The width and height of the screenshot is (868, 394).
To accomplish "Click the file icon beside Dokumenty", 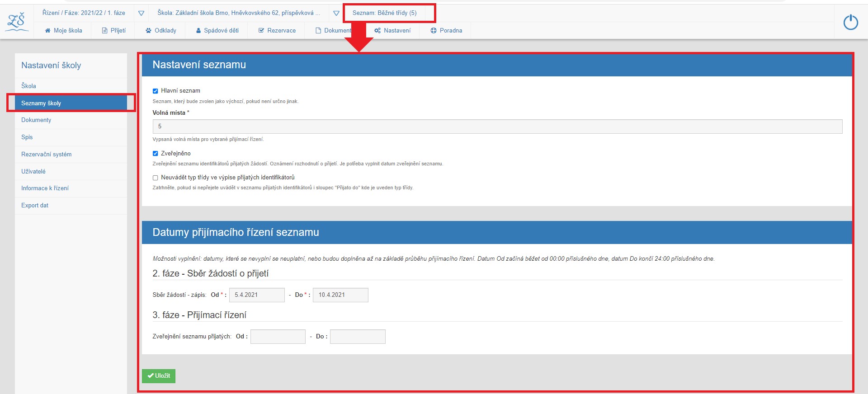I will (x=318, y=31).
